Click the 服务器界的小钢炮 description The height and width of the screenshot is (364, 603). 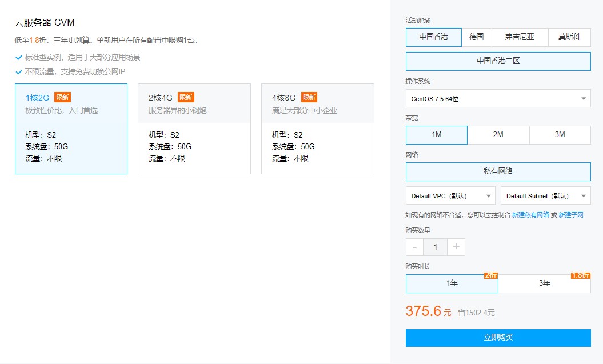pyautogui.click(x=178, y=111)
